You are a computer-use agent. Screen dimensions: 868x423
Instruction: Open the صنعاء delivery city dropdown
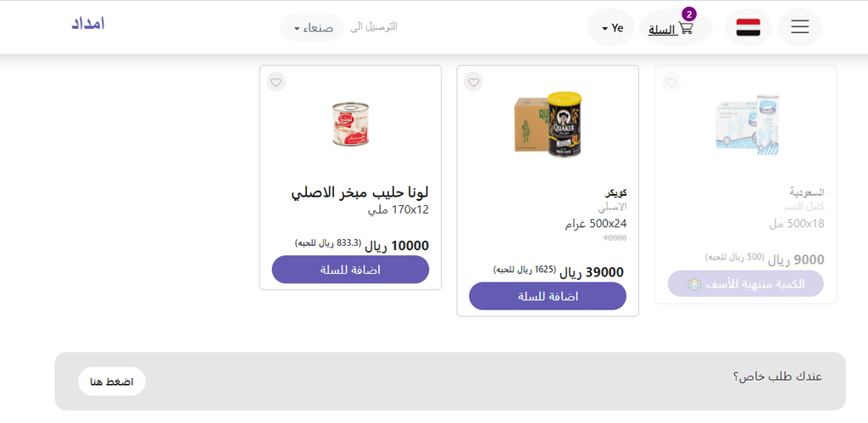point(312,28)
